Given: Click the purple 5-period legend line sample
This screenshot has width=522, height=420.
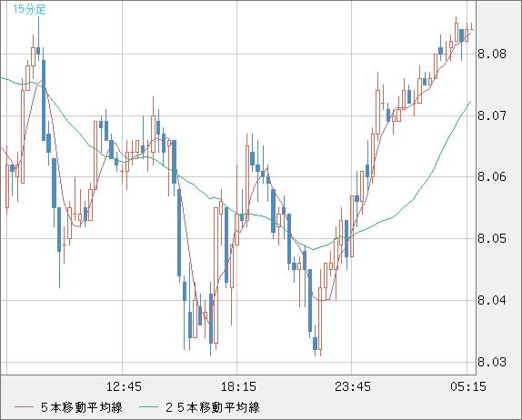Looking at the screenshot, I should pos(24,407).
